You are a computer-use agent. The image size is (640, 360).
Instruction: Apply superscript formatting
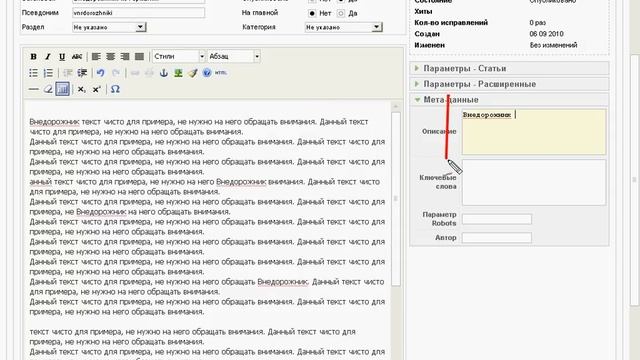pos(96,89)
